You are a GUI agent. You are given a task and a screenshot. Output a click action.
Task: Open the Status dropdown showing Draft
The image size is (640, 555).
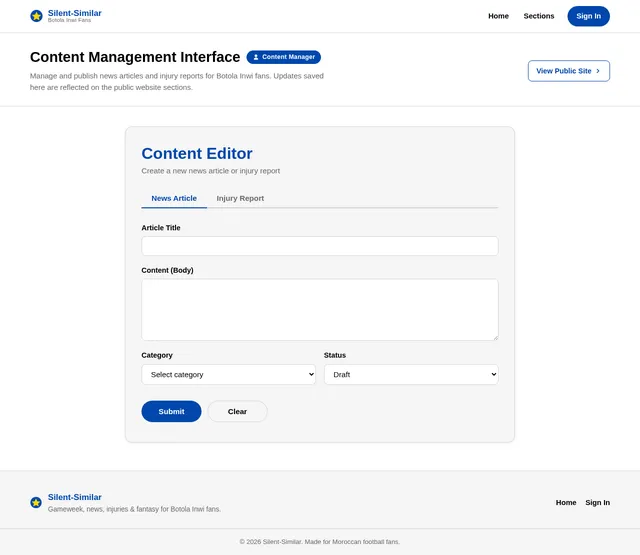pos(411,375)
